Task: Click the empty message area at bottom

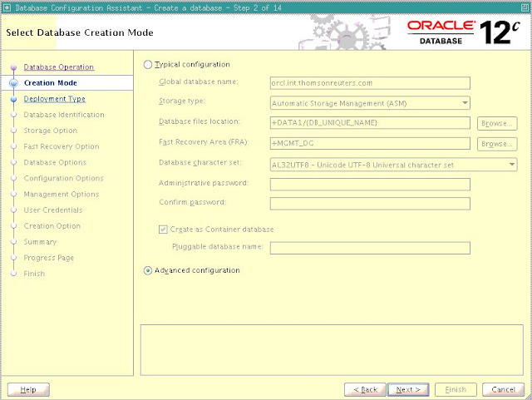Action: [x=332, y=350]
